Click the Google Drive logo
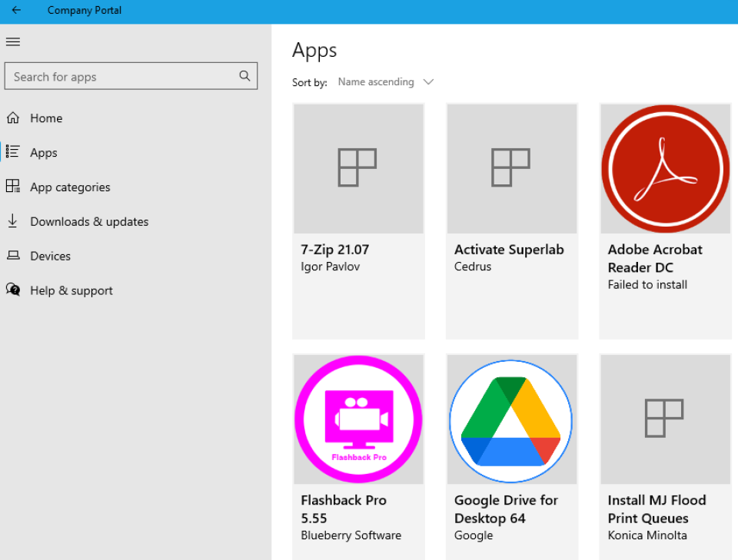The width and height of the screenshot is (738, 560). tap(511, 421)
